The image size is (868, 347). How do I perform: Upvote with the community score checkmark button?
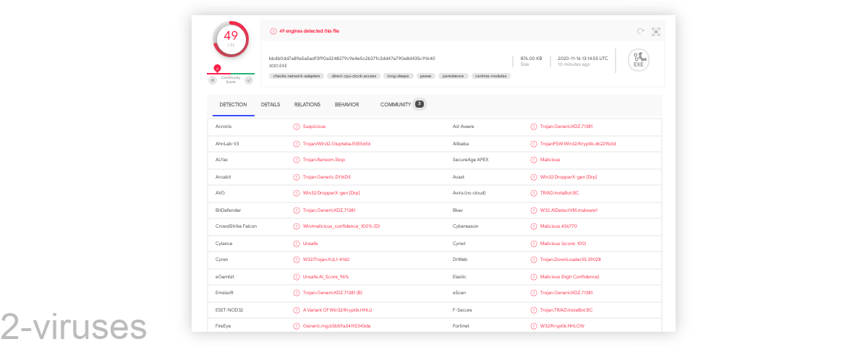click(249, 80)
